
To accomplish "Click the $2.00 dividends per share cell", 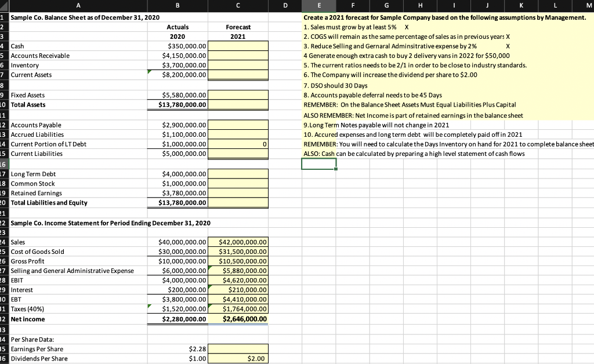I will click(x=238, y=358).
